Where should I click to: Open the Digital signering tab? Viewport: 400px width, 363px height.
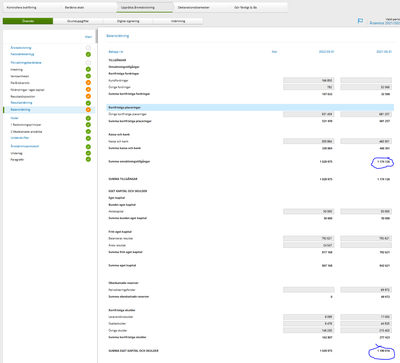click(128, 21)
